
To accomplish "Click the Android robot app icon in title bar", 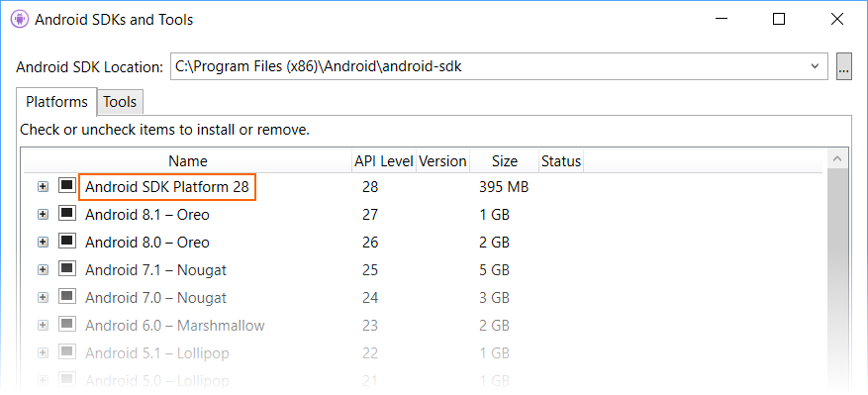I will pyautogui.click(x=20, y=20).
